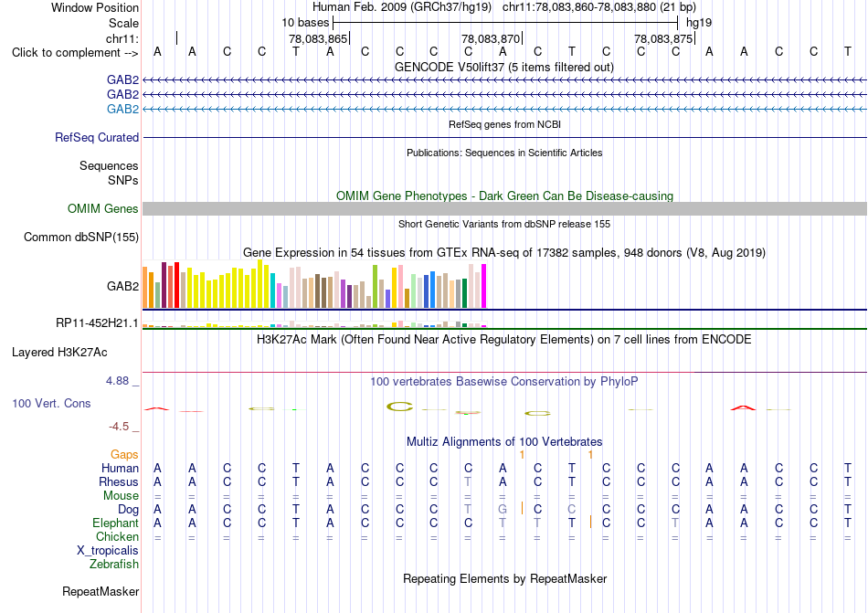868x613 pixels.
Task: Click the Elephant species label
Action: coord(116,523)
